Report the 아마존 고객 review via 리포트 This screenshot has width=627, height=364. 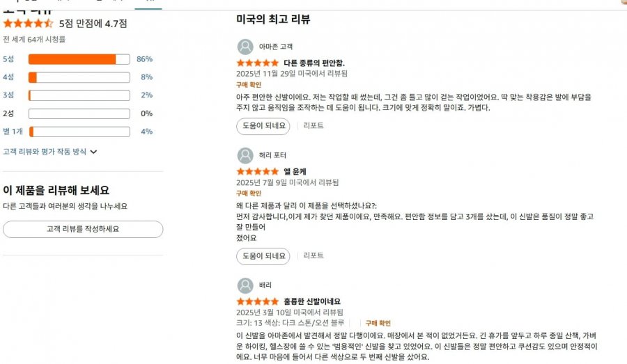[x=313, y=126]
